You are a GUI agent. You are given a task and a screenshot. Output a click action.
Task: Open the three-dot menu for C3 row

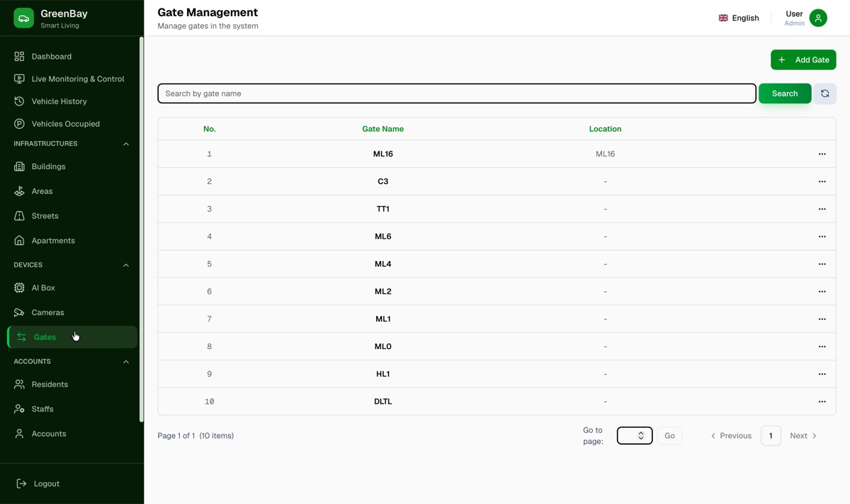(822, 181)
